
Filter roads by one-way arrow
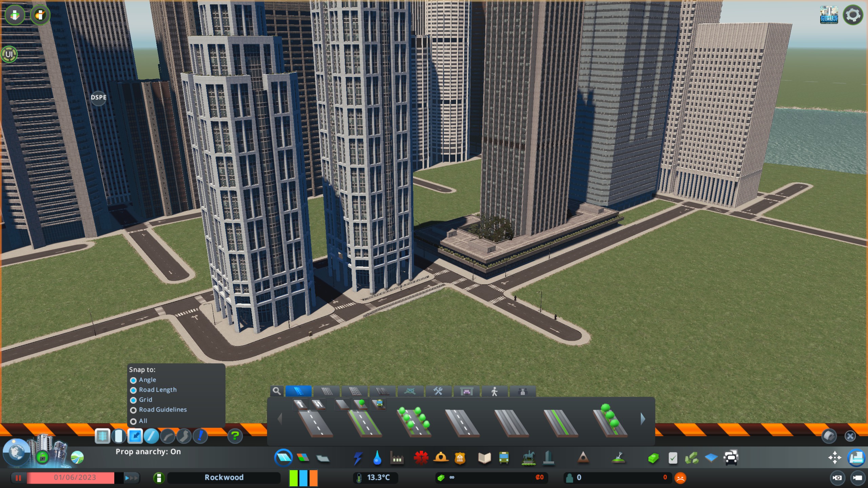(x=300, y=404)
